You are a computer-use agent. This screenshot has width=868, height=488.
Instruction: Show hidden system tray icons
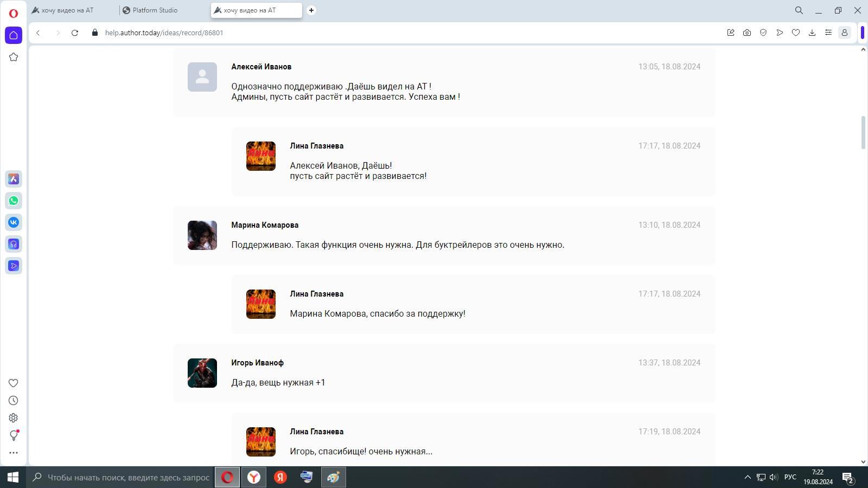click(x=748, y=477)
